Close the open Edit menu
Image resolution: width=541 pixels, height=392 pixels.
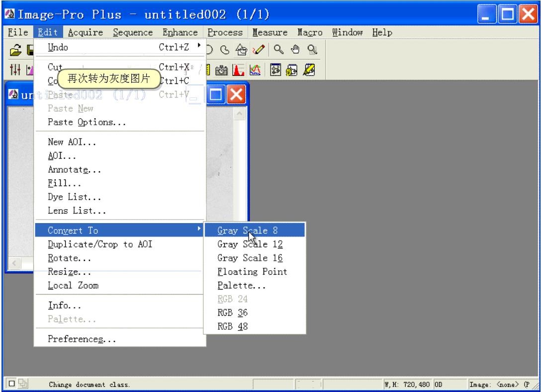click(x=48, y=32)
